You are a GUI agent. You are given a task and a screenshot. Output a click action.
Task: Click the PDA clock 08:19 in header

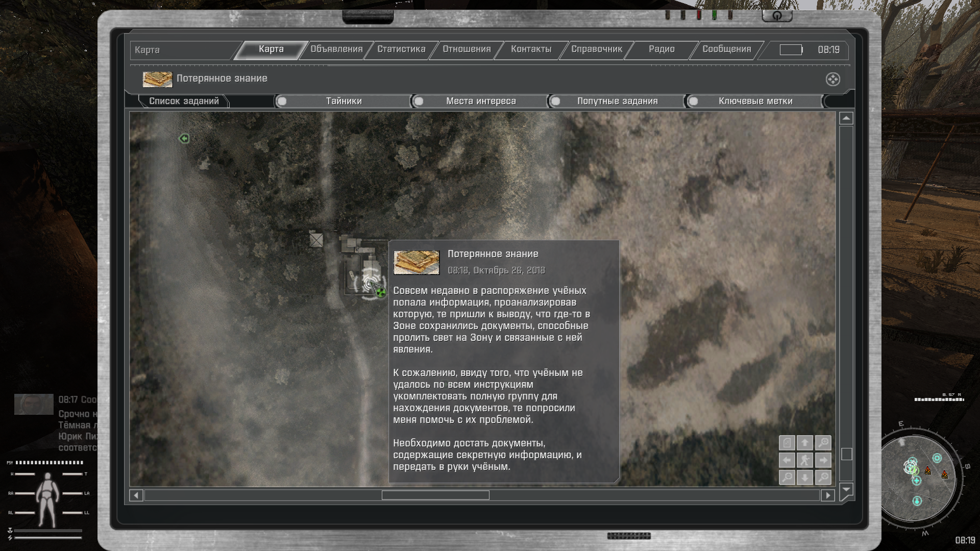click(x=828, y=50)
